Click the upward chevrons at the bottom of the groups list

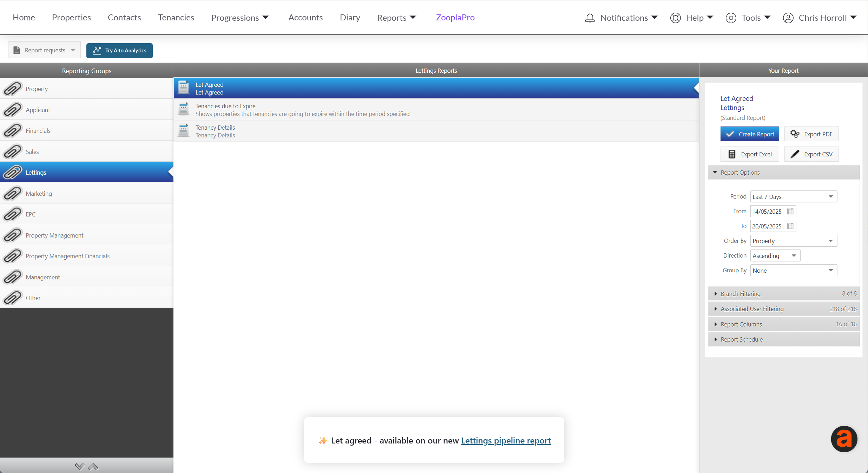(93, 466)
